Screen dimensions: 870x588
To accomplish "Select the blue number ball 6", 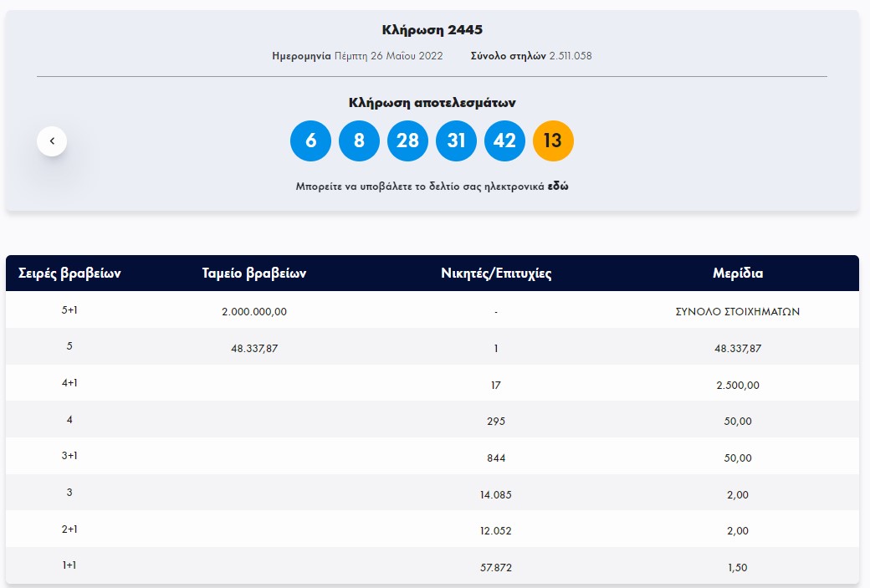I will (310, 141).
